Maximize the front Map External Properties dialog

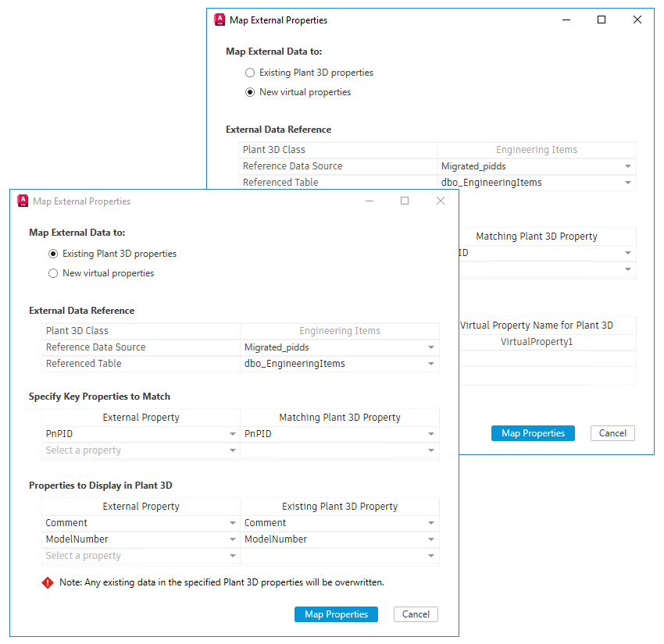405,201
